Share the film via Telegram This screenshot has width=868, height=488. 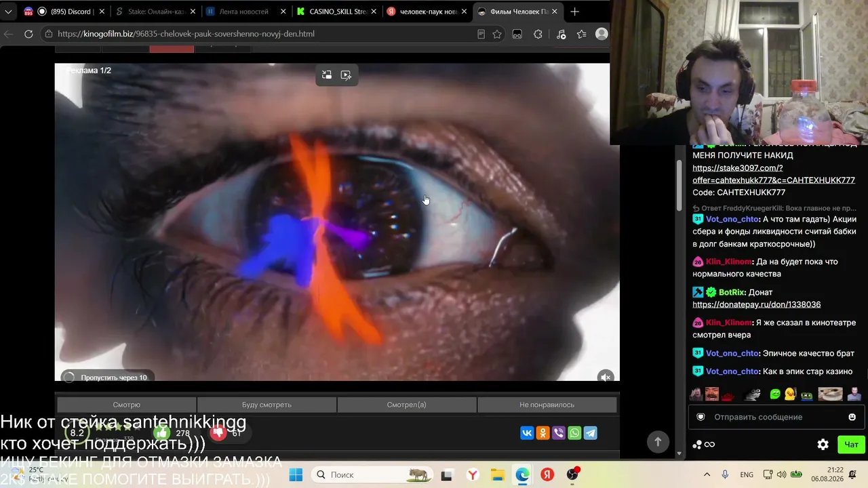tap(591, 433)
